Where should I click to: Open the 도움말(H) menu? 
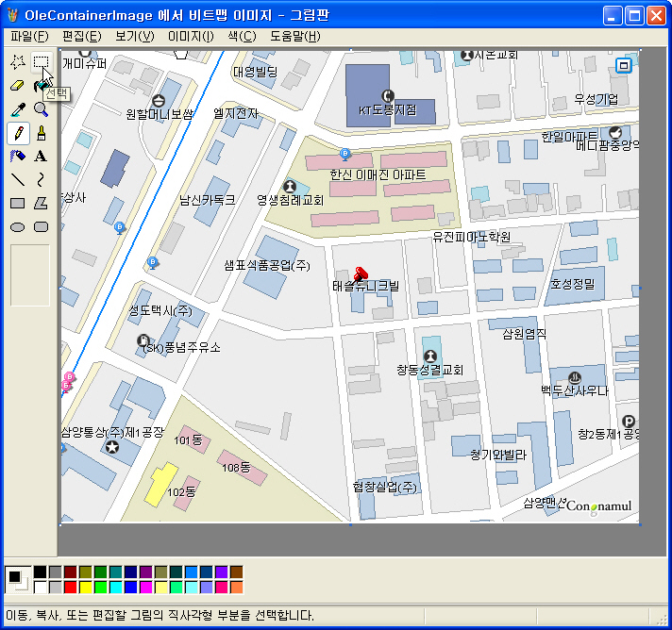coord(294,37)
